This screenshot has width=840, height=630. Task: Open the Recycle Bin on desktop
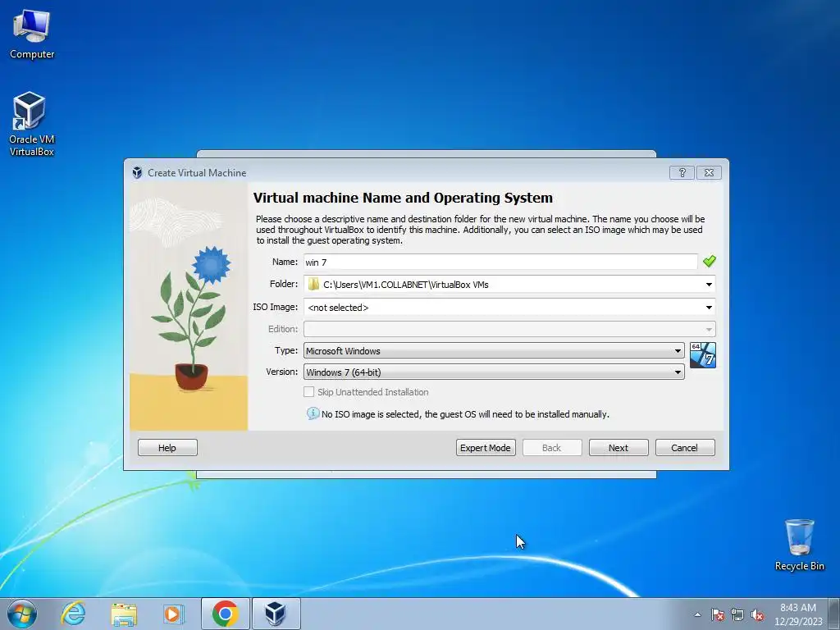coord(799,545)
